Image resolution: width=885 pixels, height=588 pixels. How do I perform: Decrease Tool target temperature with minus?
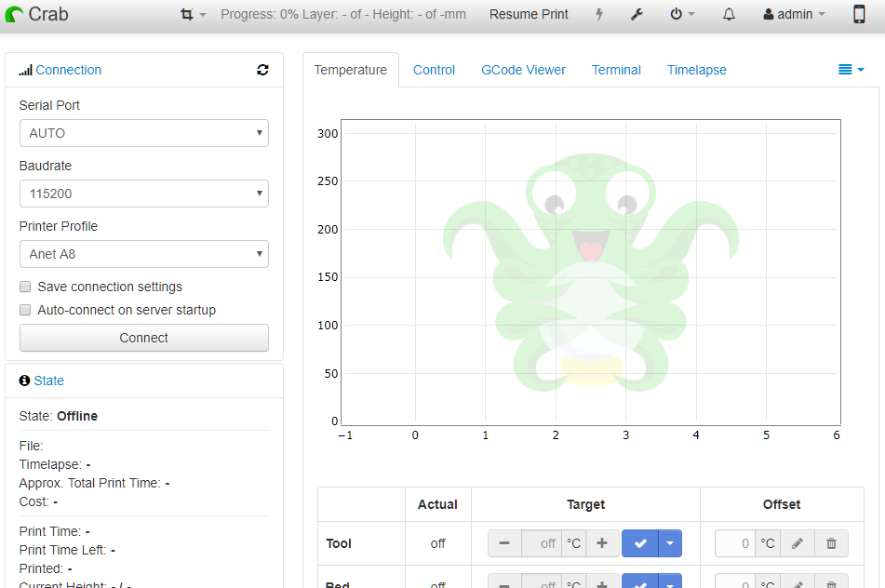tap(504, 543)
